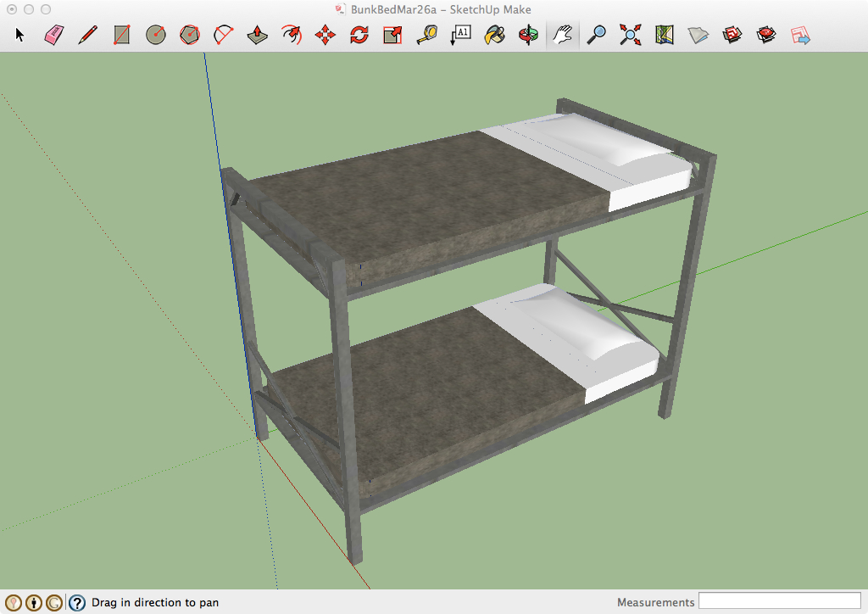Screen dimensions: 868x614
Task: Activate the Orbit tool
Action: click(x=528, y=35)
